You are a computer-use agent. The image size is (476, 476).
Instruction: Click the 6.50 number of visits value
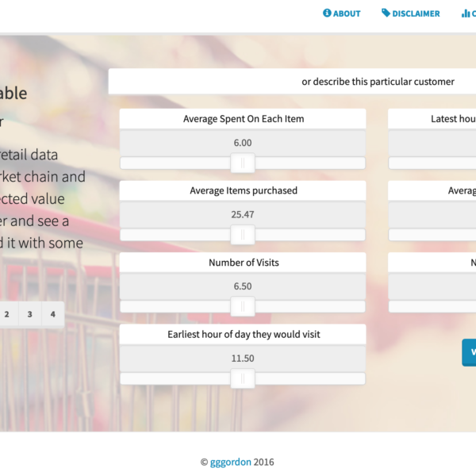point(243,286)
